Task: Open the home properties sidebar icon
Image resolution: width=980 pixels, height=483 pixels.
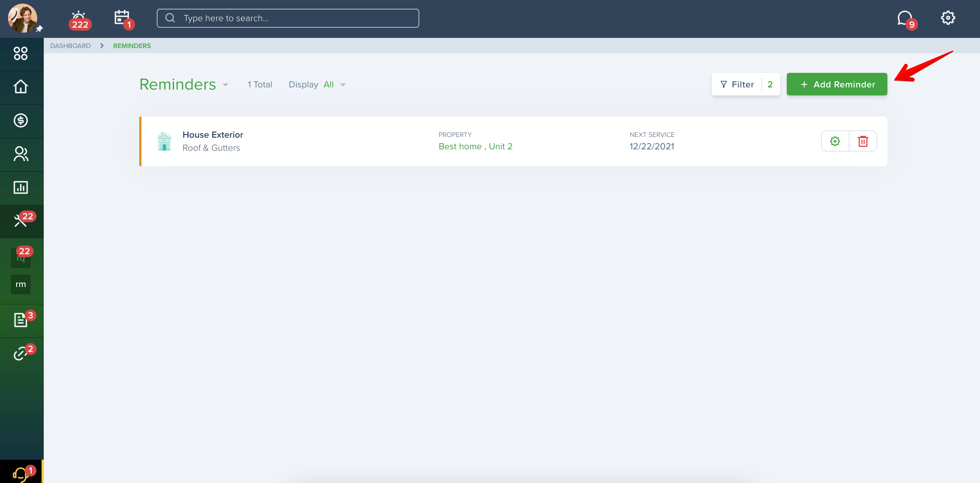Action: tap(20, 87)
